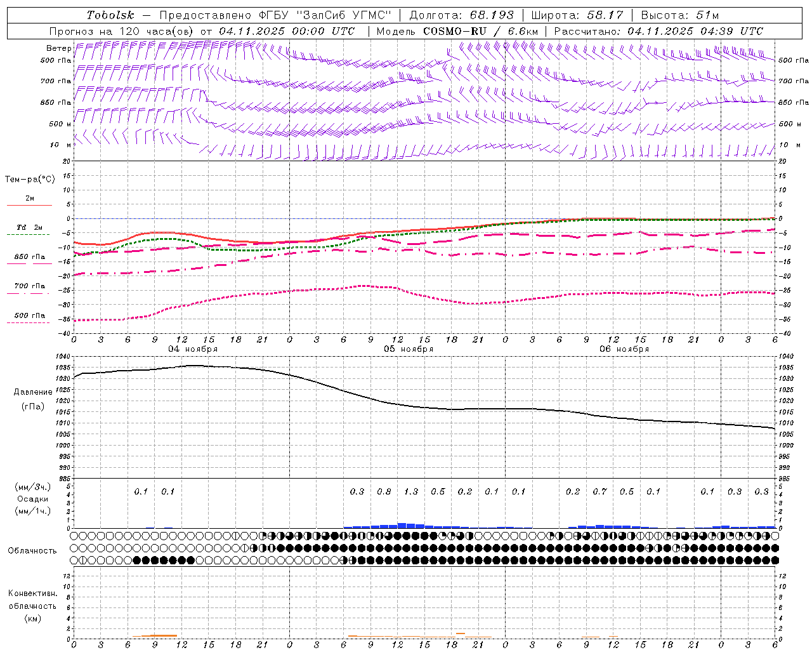Click the (мм/3ч.) precipitation unit label

pos(33,487)
